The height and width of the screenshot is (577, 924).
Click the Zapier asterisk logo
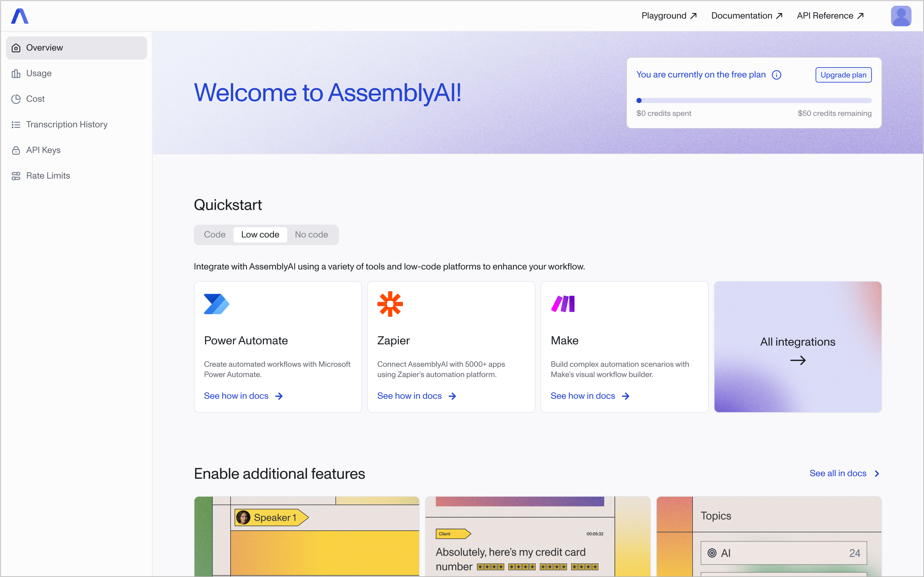pyautogui.click(x=390, y=304)
